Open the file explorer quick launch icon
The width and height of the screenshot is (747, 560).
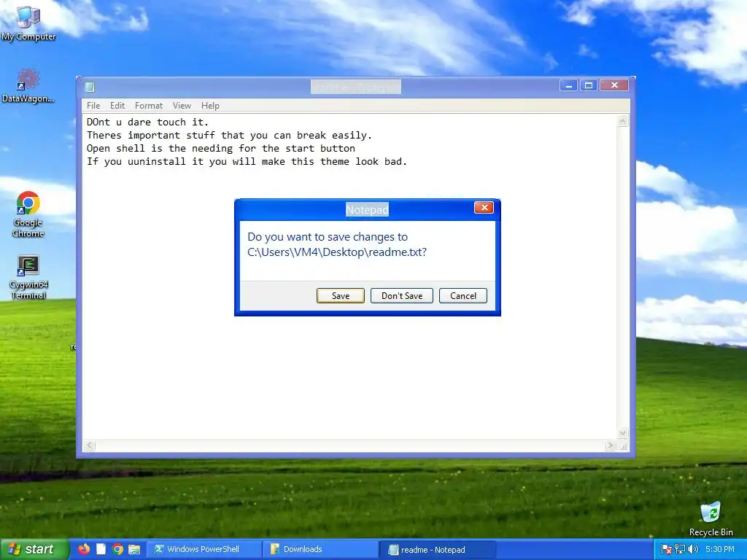coord(134,549)
